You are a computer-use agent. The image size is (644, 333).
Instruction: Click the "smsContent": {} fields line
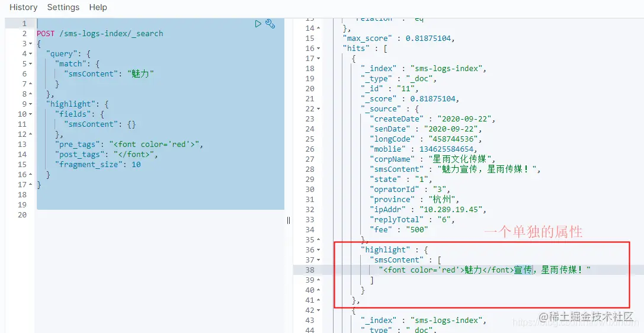click(x=100, y=124)
